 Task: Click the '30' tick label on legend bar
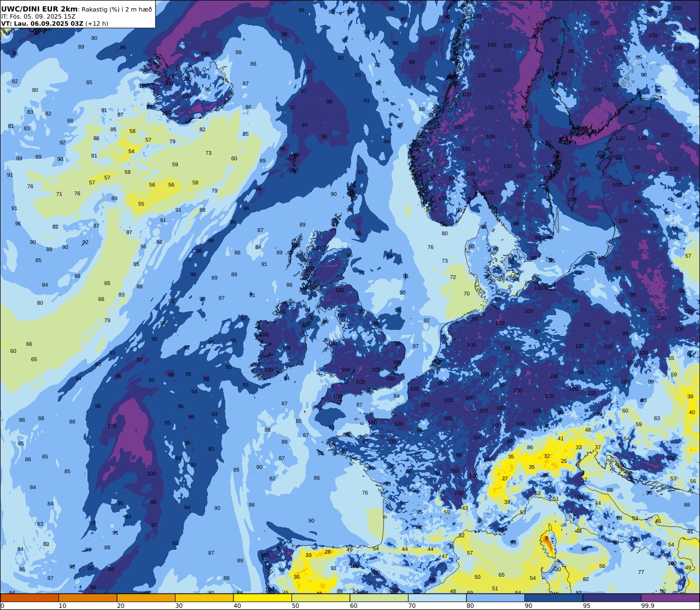tap(179, 606)
